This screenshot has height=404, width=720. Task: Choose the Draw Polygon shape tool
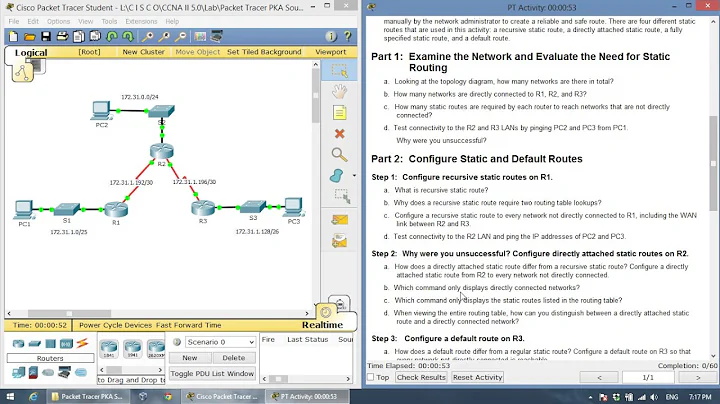[x=337, y=176]
